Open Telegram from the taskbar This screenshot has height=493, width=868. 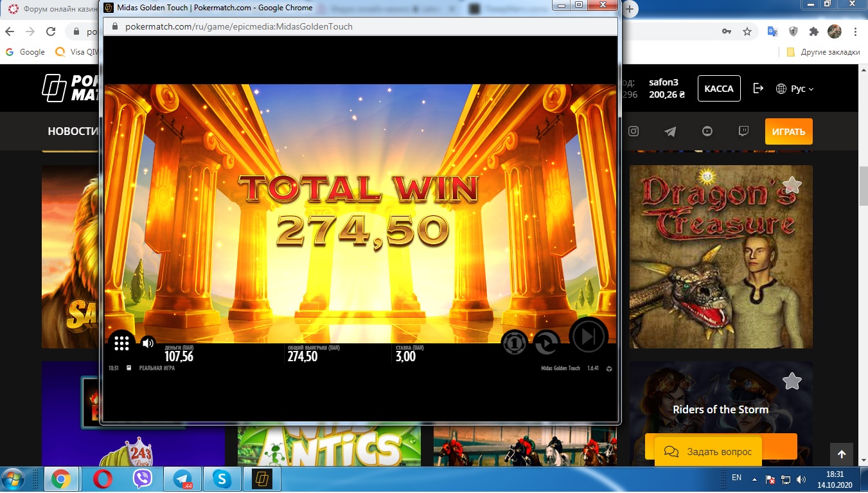183,480
